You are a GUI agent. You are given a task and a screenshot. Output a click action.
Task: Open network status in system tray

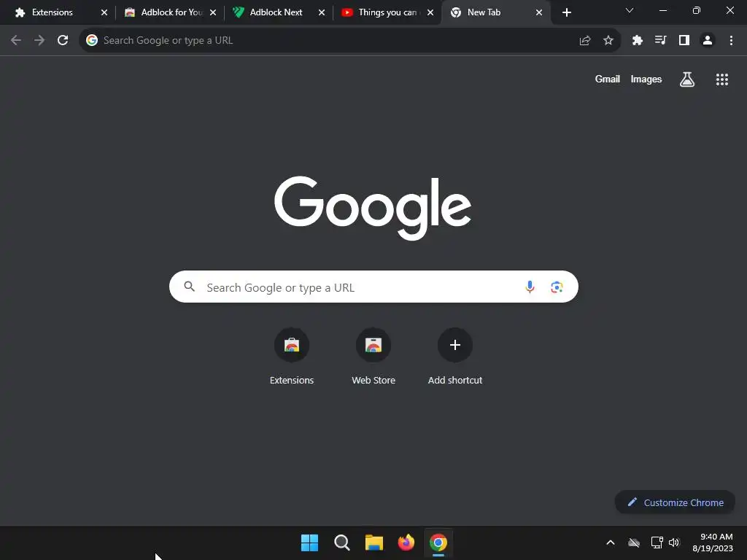[657, 542]
